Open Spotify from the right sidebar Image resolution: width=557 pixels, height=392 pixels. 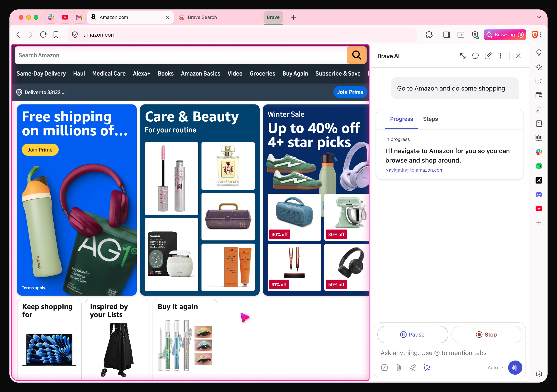tap(538, 166)
